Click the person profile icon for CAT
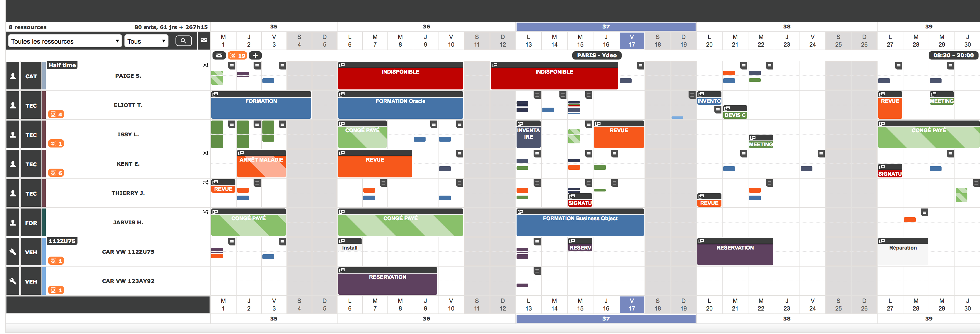This screenshot has height=334, width=980. coord(13,75)
